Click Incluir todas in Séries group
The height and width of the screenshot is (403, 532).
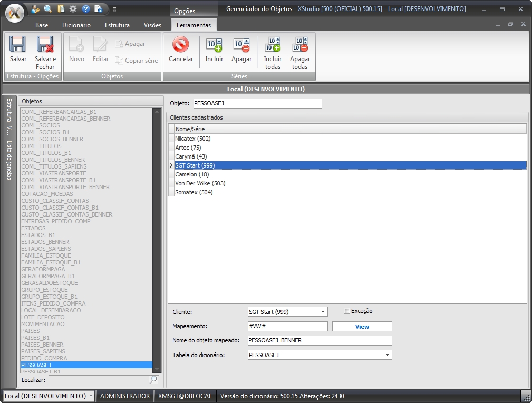273,45
